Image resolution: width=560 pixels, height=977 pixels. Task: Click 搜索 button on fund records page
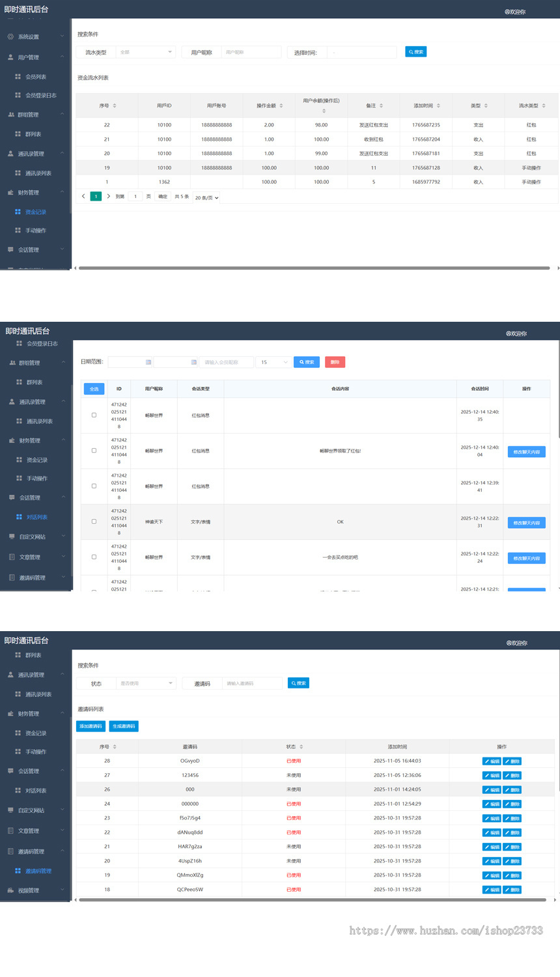click(416, 52)
